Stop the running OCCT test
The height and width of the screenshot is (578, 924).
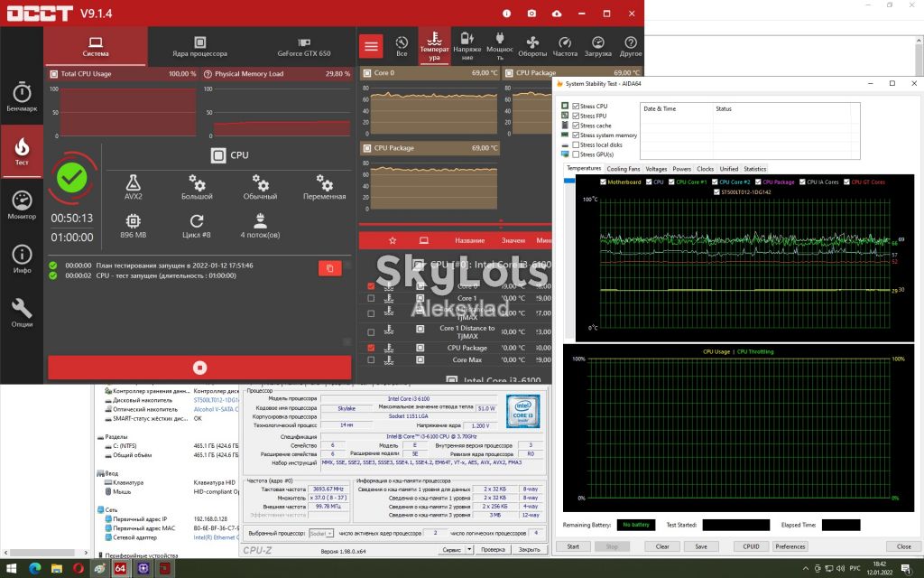coord(199,368)
